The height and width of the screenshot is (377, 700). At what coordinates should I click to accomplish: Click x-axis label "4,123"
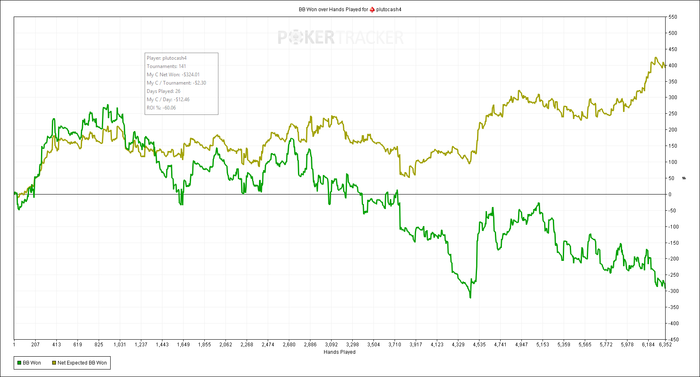tap(437, 344)
